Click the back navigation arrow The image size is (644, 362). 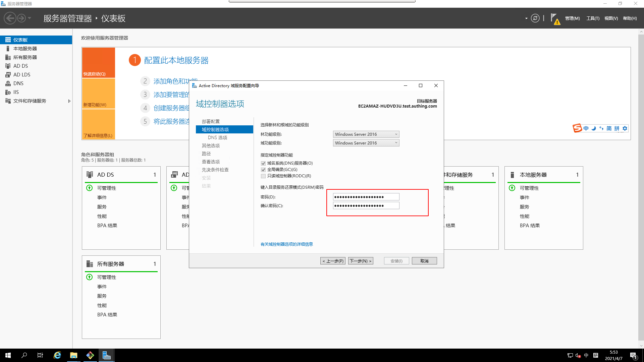pos(10,18)
